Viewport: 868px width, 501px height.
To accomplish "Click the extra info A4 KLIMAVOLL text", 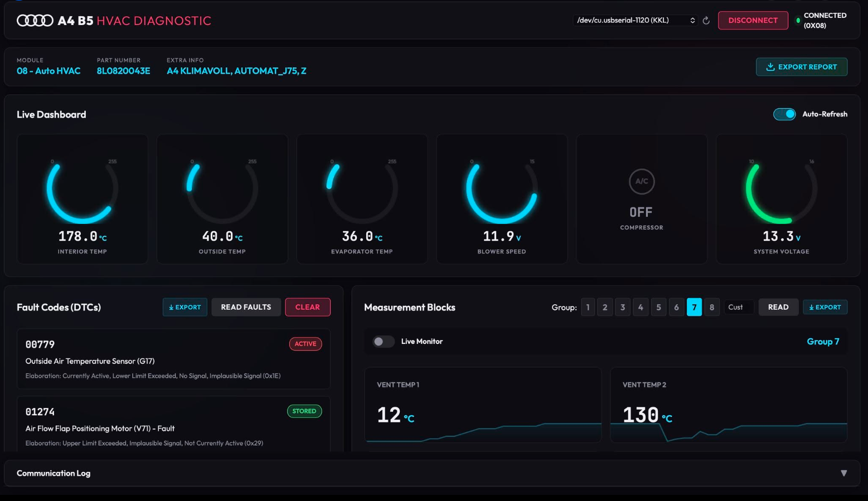I will click(x=236, y=71).
